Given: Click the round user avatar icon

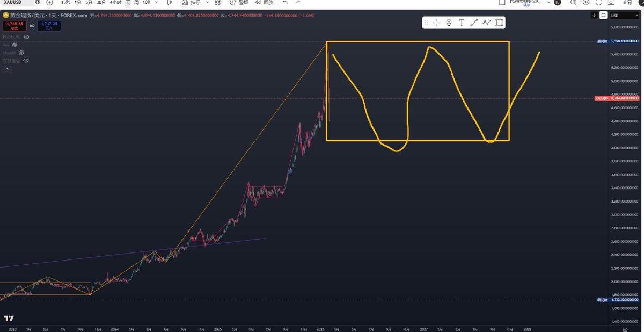Looking at the screenshot, I should (557, 2).
